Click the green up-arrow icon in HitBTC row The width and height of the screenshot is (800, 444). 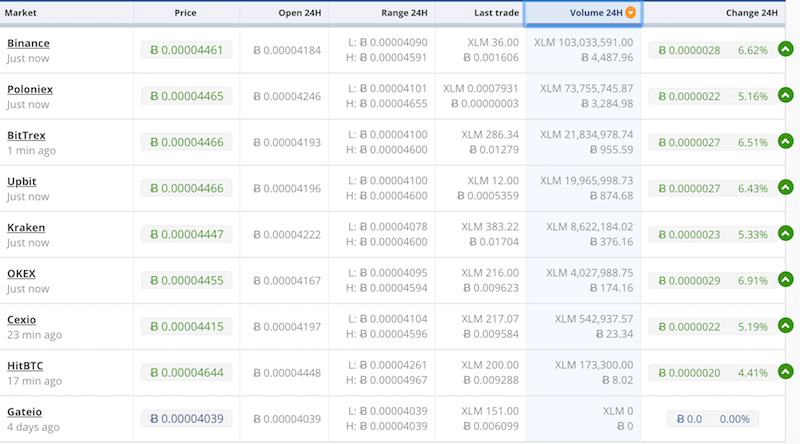(786, 372)
